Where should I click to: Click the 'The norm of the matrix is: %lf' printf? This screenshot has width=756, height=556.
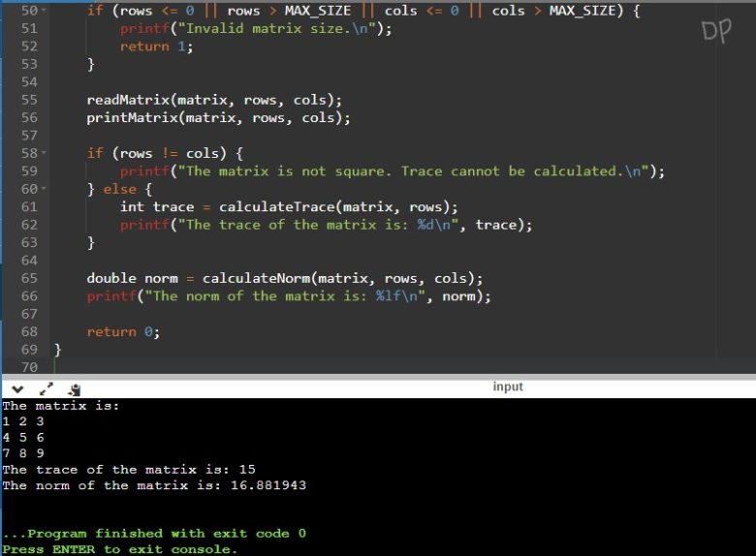click(289, 295)
